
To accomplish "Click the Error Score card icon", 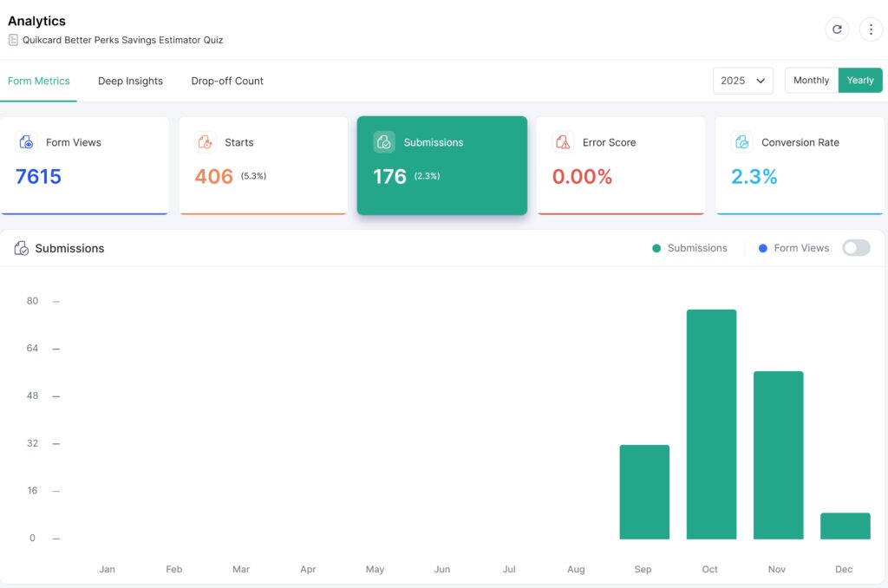I will [x=563, y=142].
